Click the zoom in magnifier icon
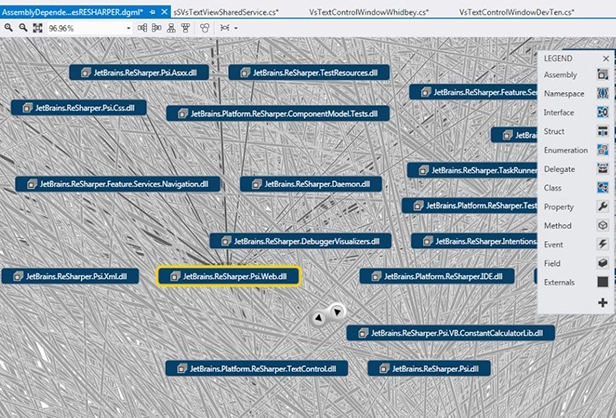Screen dimensions: 616x418 tap(8, 28)
